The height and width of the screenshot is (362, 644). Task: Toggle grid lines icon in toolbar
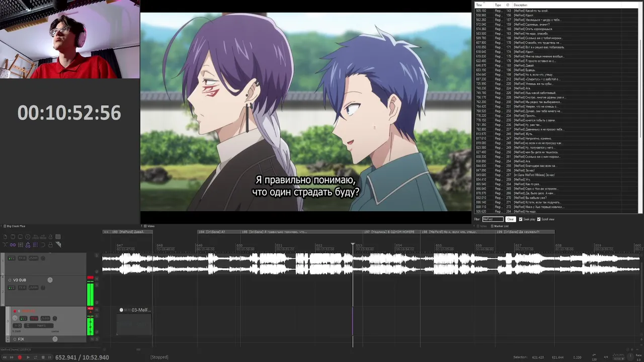coord(35,244)
